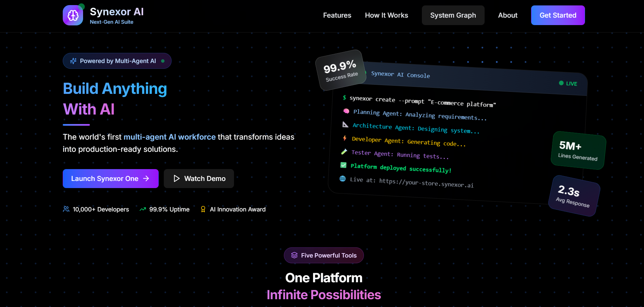Viewport: 644px width, 307px height.
Task: Toggle the LIVE status indicator on the console
Action: click(x=568, y=84)
